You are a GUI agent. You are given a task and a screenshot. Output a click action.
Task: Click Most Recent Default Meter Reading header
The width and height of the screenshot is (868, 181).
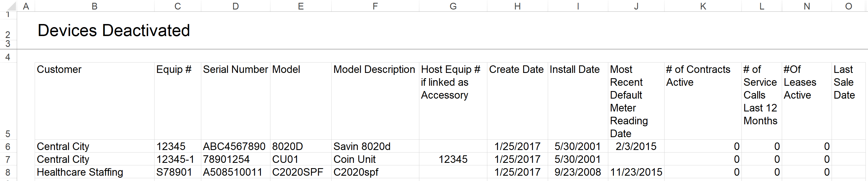coord(636,101)
